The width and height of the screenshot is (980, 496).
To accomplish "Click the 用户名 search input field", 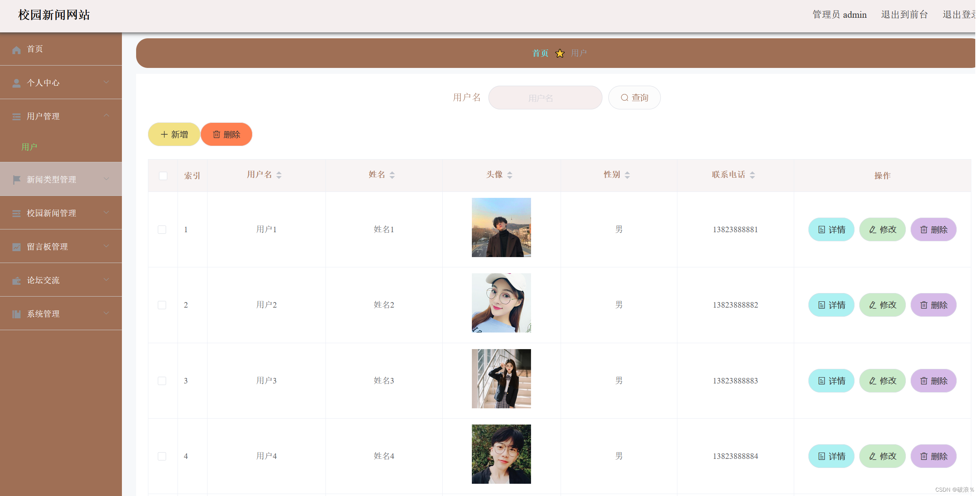I will (545, 98).
